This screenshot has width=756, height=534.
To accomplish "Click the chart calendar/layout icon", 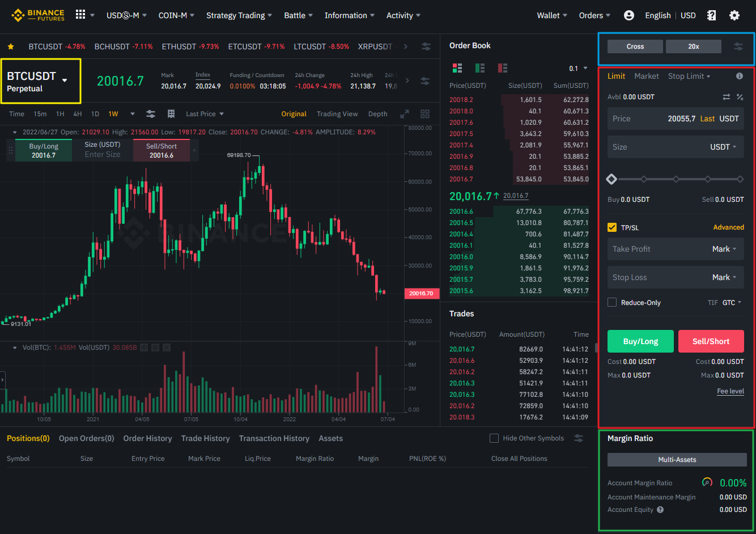I will point(171,114).
